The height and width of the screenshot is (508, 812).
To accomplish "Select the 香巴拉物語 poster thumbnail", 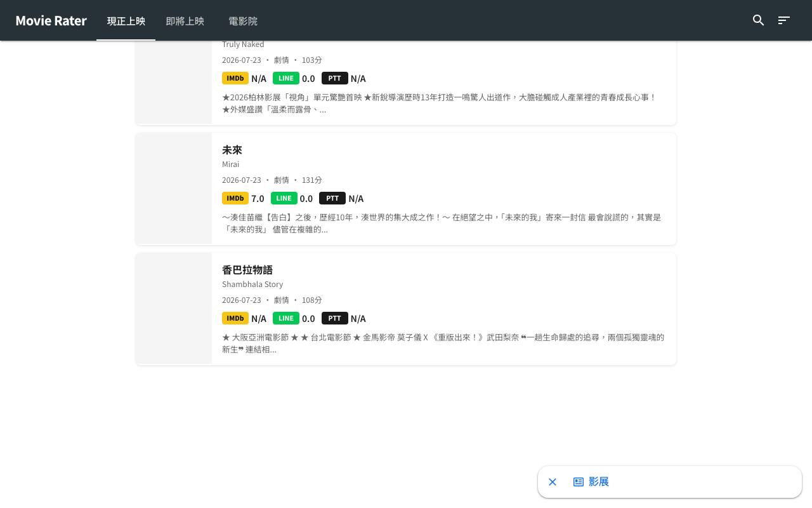I will pyautogui.click(x=174, y=309).
